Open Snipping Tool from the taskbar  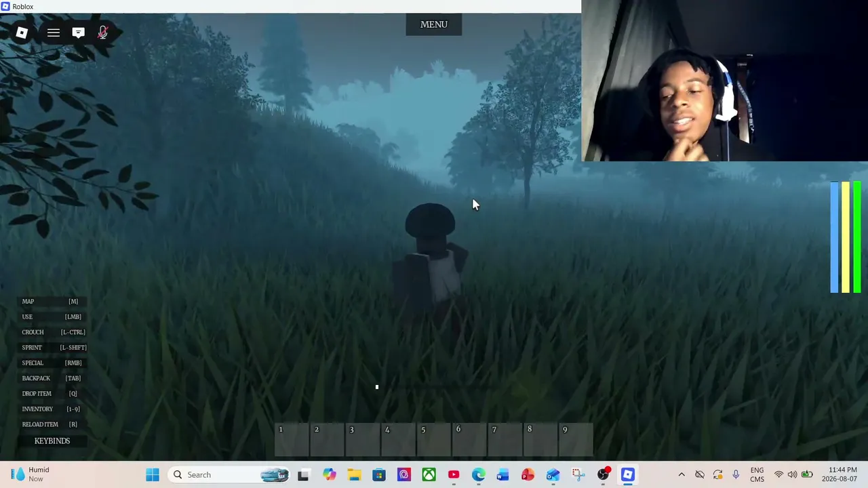point(578,474)
